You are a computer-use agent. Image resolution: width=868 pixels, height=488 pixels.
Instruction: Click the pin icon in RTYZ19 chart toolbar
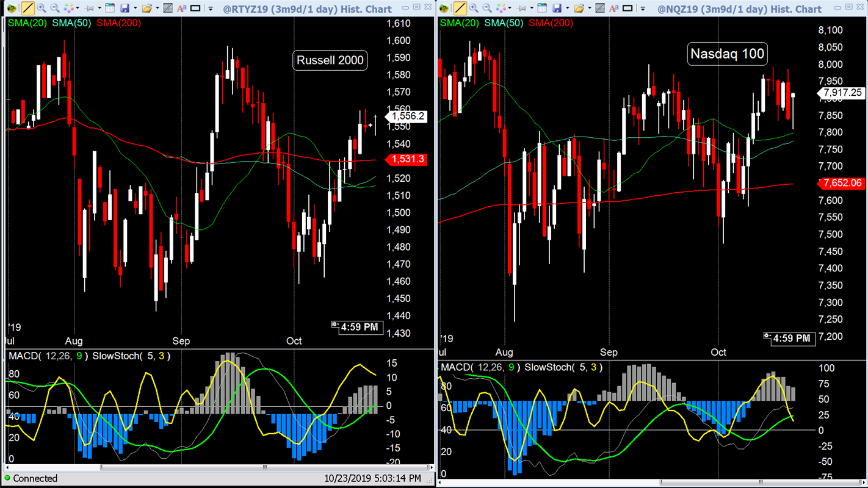(89, 9)
